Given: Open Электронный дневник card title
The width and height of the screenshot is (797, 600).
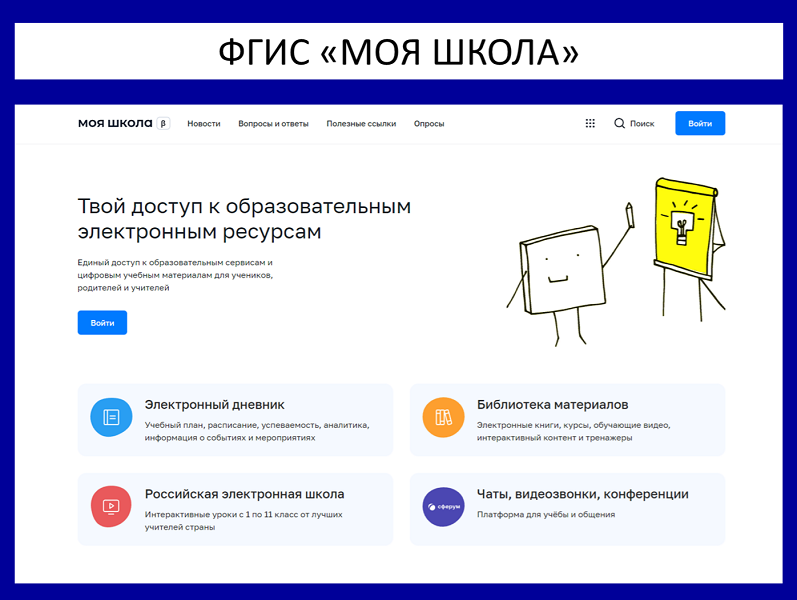Looking at the screenshot, I should point(214,405).
